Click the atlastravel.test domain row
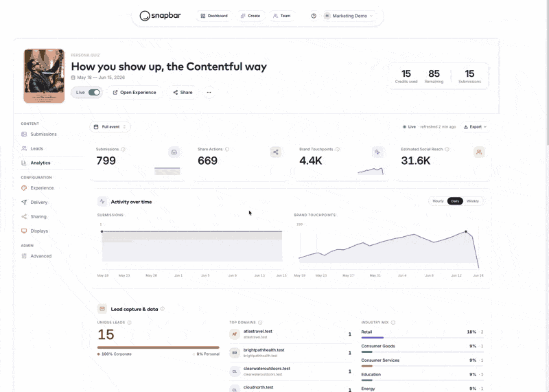Screen dimensions: 549x392 pos(290,334)
